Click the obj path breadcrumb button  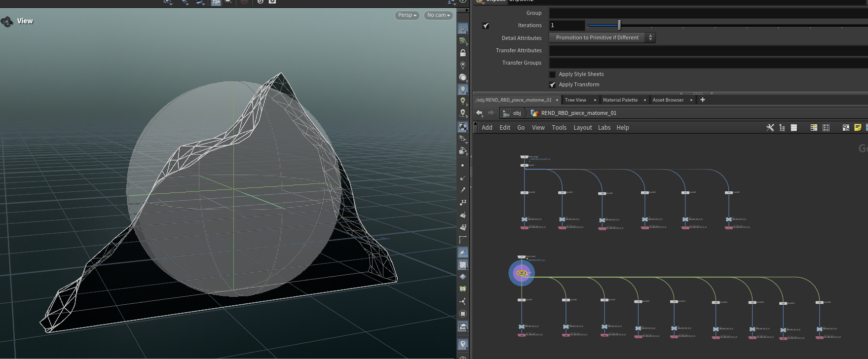[512, 113]
